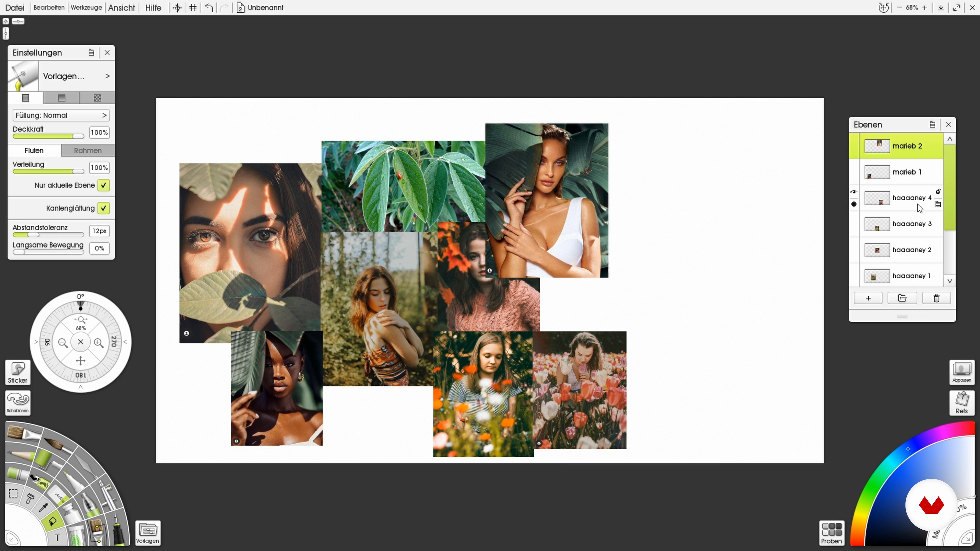Viewport: 980px width, 551px height.
Task: Add a layer group with folder icon
Action: [x=902, y=298]
